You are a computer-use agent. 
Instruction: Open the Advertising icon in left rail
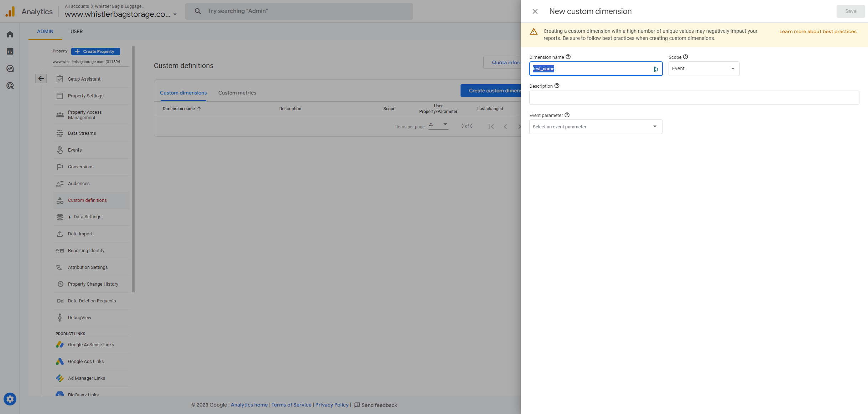10,86
